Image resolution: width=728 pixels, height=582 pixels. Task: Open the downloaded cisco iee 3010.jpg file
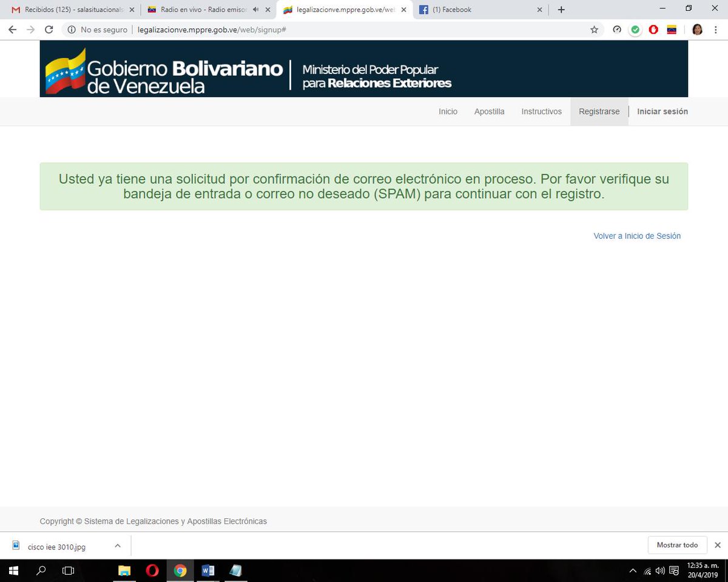coord(56,546)
